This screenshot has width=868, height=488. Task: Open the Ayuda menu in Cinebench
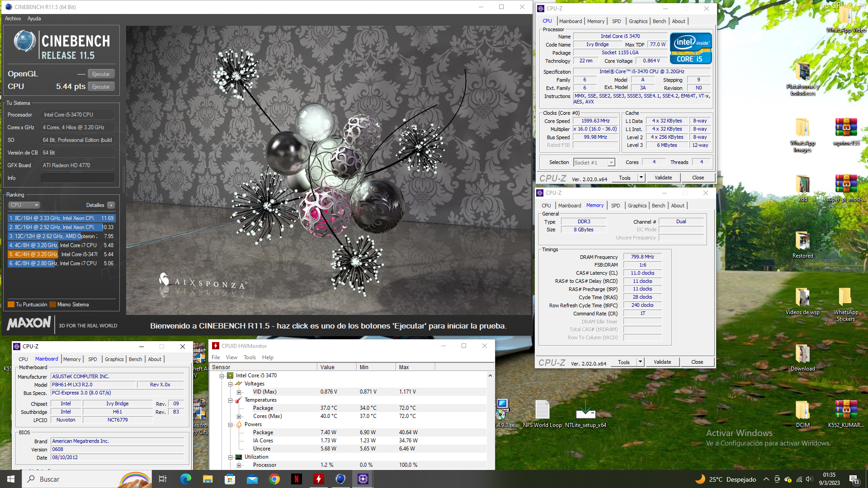click(x=34, y=19)
